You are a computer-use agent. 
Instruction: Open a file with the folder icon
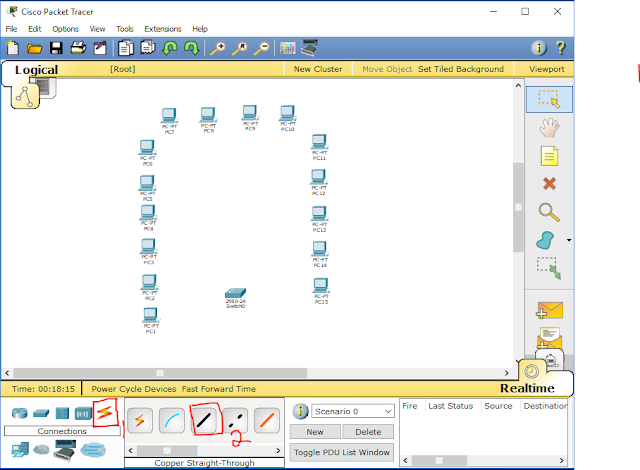[x=34, y=49]
